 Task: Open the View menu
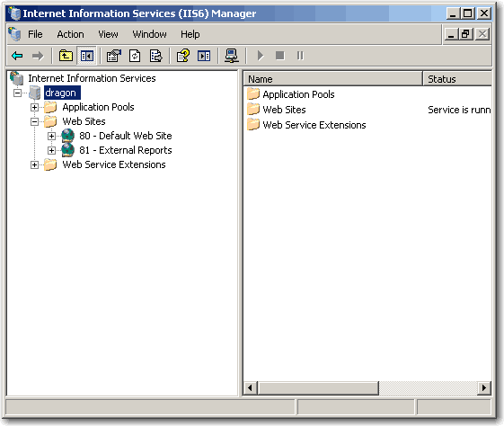[108, 34]
